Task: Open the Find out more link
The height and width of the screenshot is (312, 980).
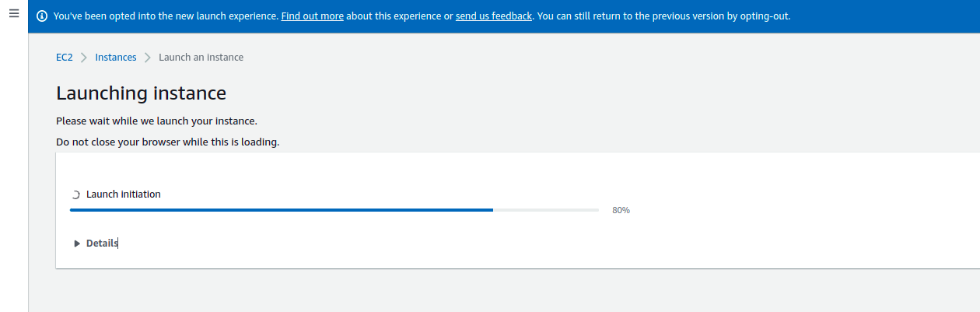Action: (x=313, y=16)
